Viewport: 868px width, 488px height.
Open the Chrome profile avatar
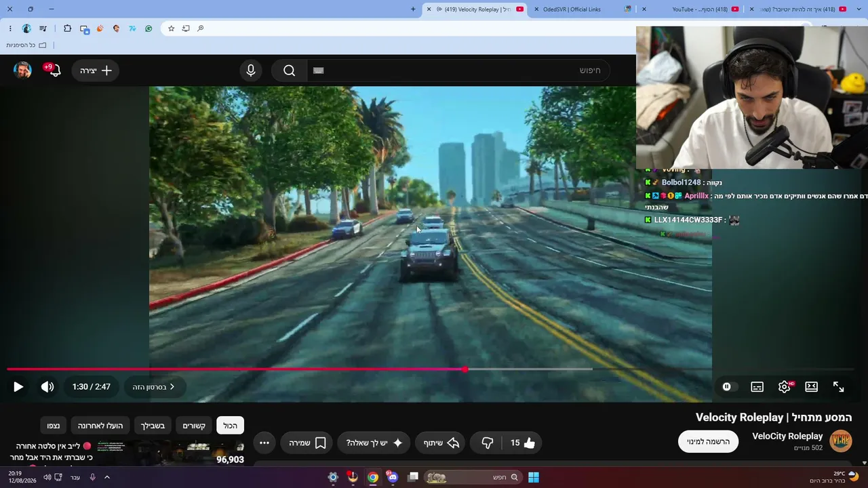coord(26,28)
